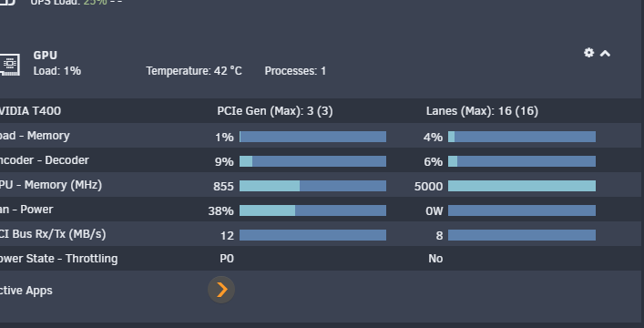Click the PCI Bus Tx bar showing 8
The image size is (644, 328).
tap(522, 235)
